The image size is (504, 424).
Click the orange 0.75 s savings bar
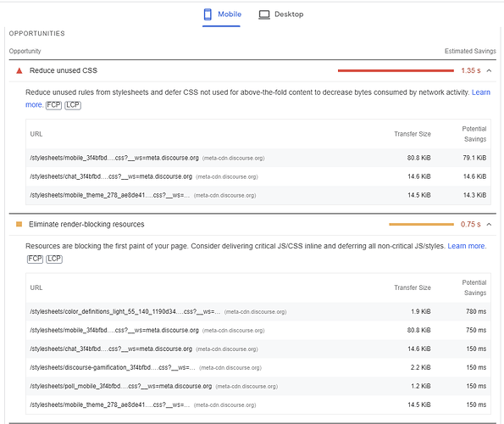(x=421, y=224)
